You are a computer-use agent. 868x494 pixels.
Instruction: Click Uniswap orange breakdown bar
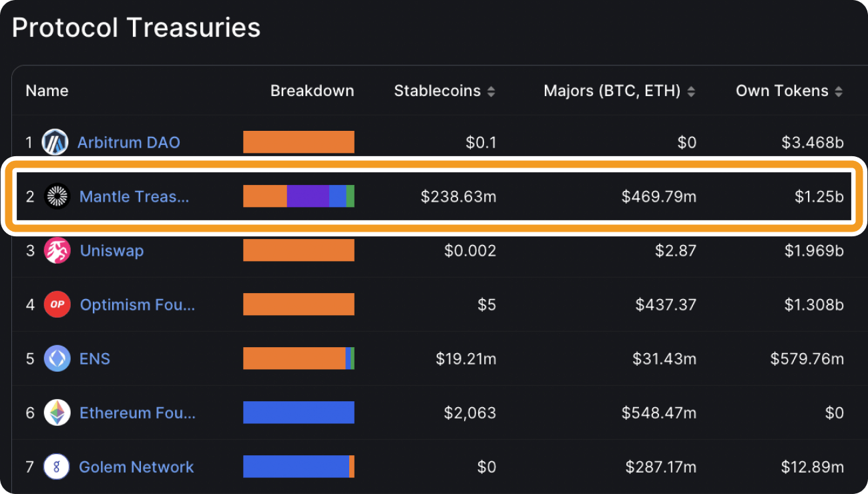click(x=298, y=250)
